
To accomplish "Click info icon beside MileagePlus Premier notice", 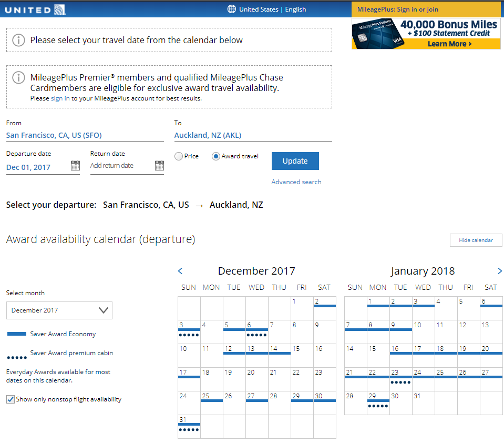I will click(18, 77).
